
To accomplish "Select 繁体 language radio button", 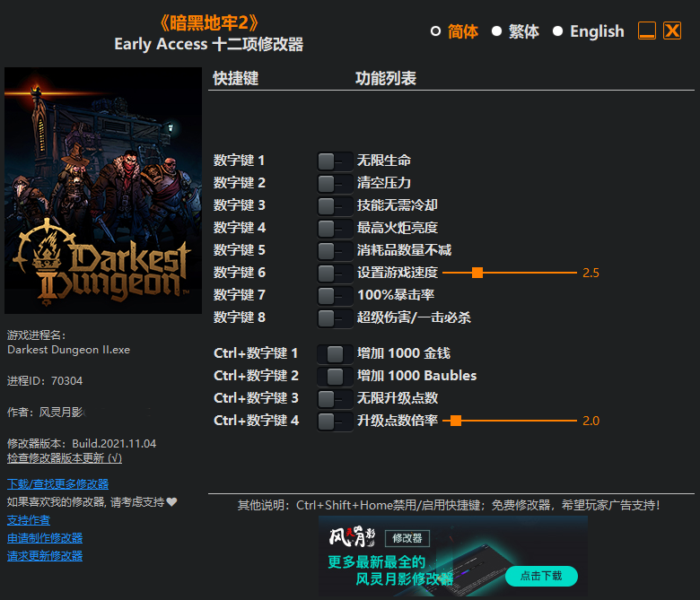I will pyautogui.click(x=497, y=31).
